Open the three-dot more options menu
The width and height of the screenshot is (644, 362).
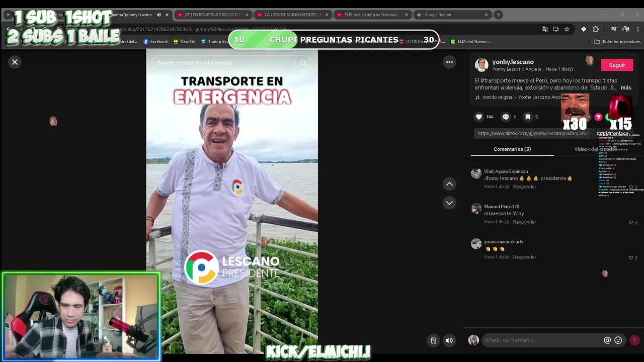pyautogui.click(x=449, y=62)
